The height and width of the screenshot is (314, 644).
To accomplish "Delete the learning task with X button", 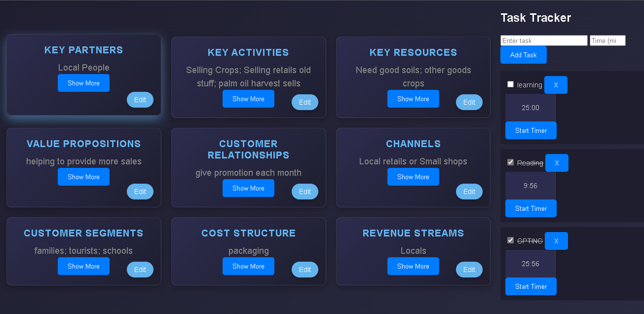I will tap(556, 85).
